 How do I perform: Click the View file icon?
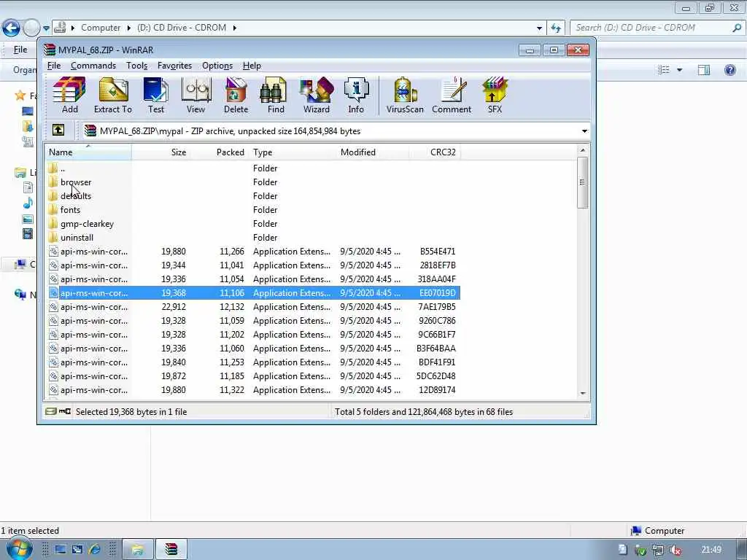coord(196,96)
